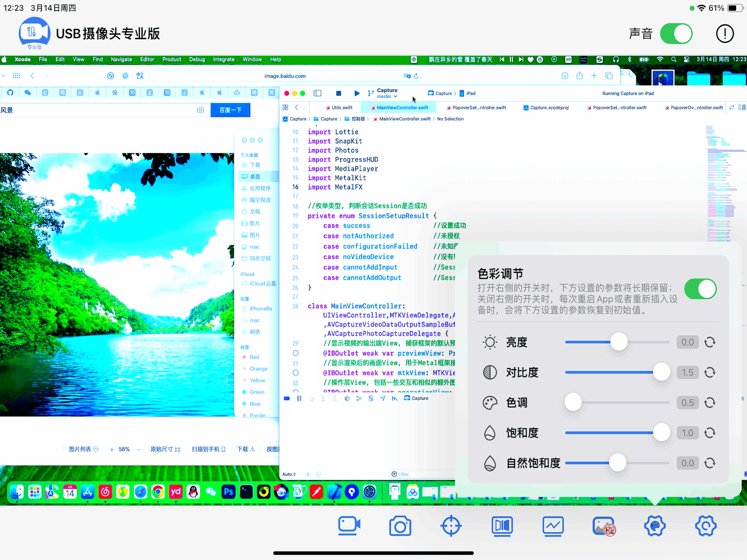Click the No Selection breadcrumb
Screen dimensions: 747x560
450,119
